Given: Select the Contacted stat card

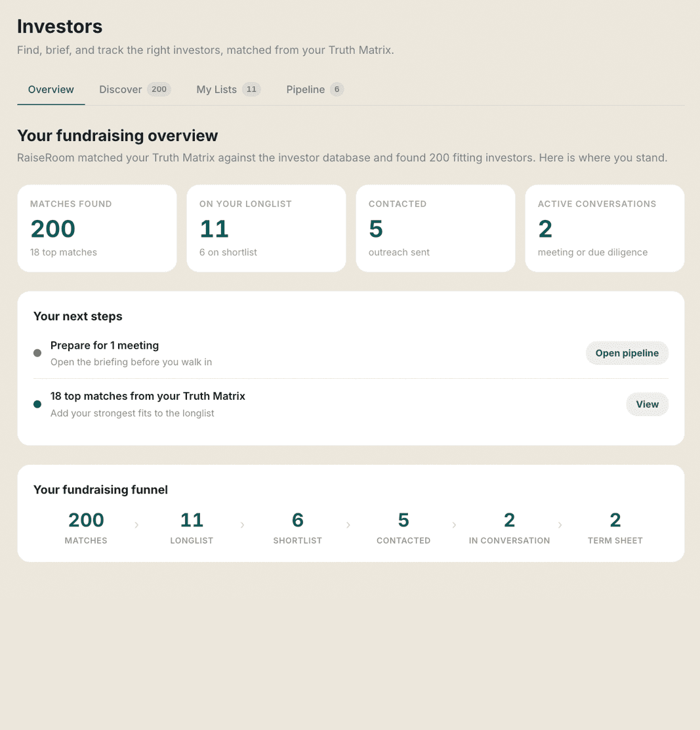Looking at the screenshot, I should (x=436, y=228).
